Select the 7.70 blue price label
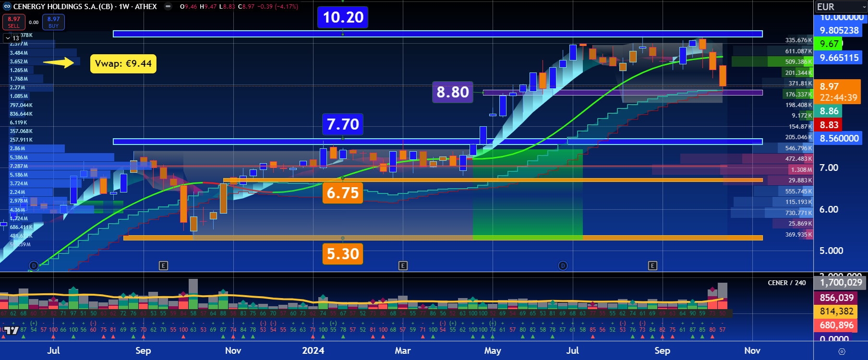The height and width of the screenshot is (360, 868). point(343,124)
